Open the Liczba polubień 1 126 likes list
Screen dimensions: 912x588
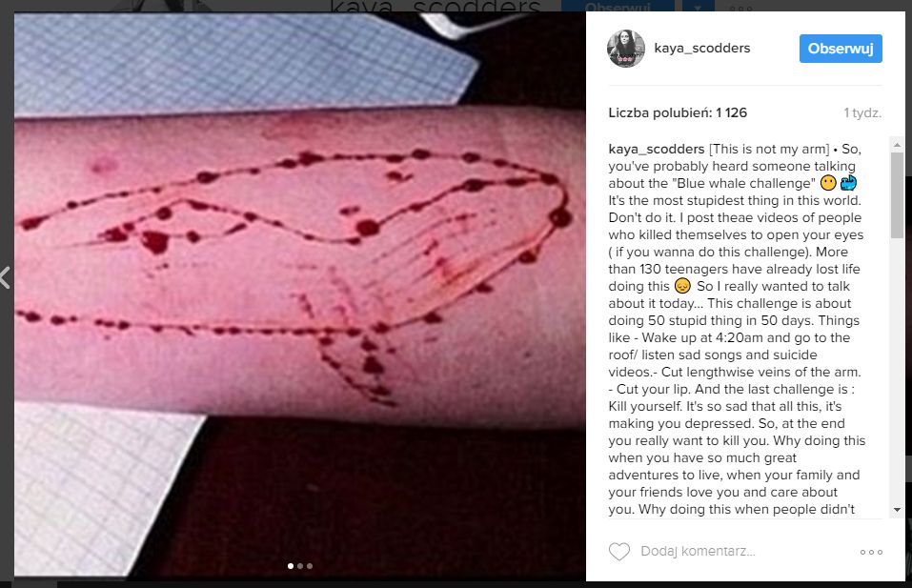coord(678,112)
